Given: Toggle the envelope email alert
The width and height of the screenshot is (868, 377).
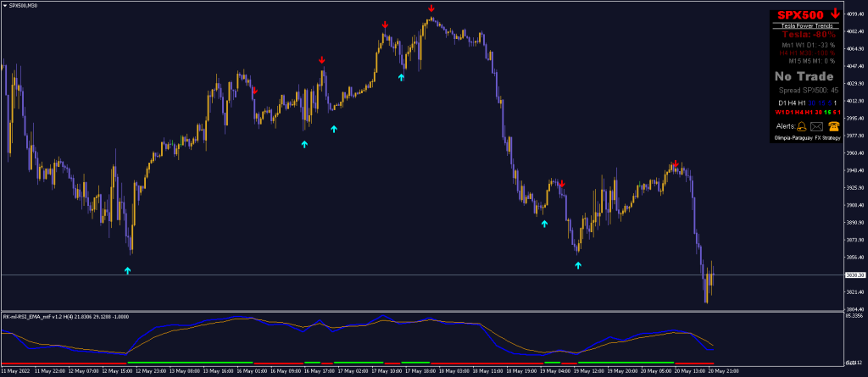Looking at the screenshot, I should [816, 126].
